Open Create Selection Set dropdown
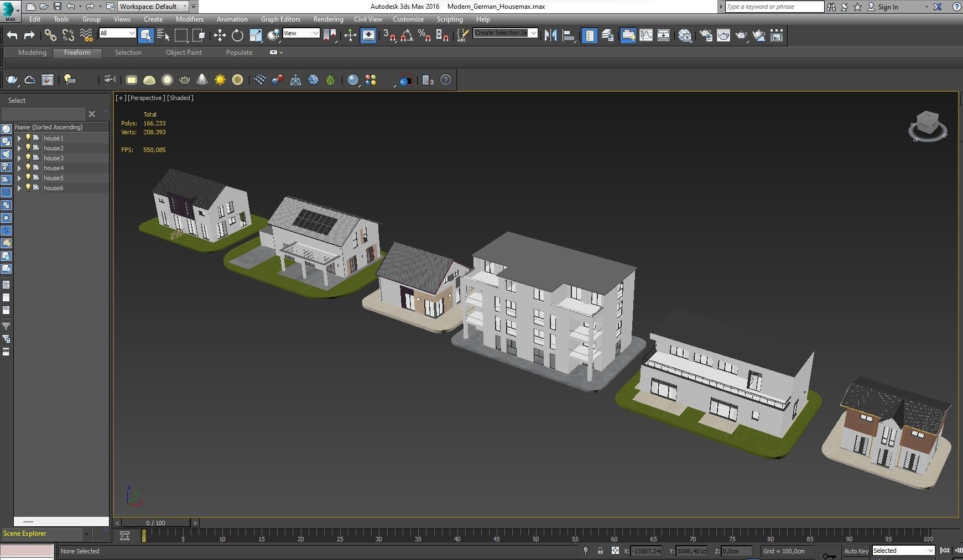 coord(506,33)
